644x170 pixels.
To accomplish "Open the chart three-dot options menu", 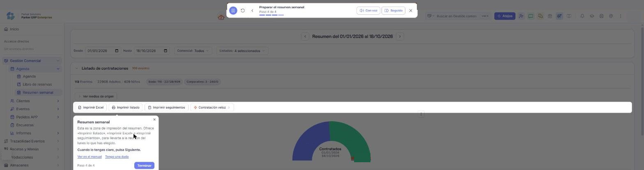I will point(421,114).
